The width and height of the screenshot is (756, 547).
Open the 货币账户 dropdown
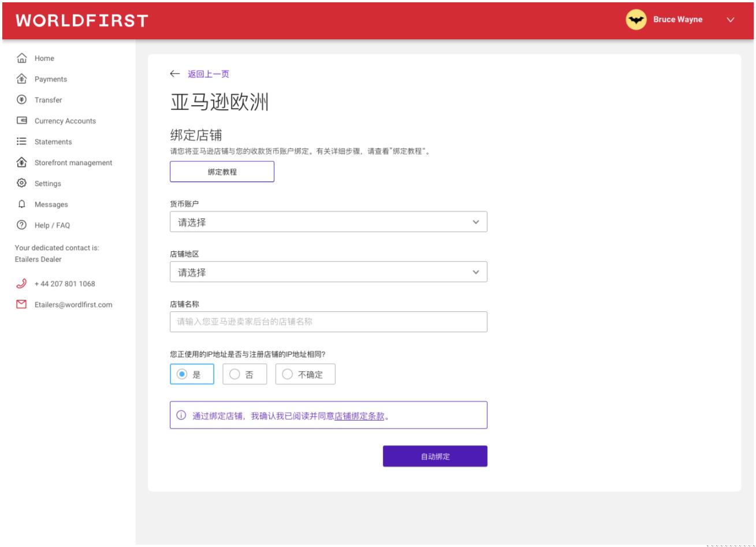click(328, 222)
